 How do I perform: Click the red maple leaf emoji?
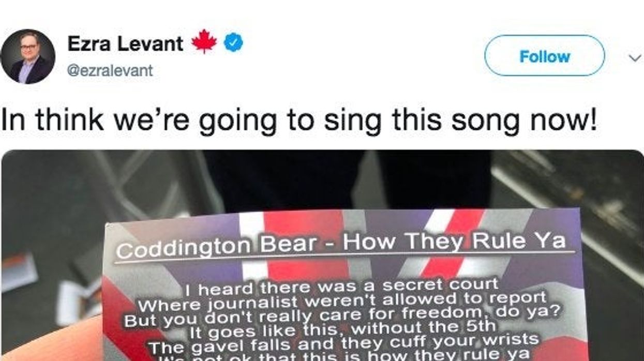click(203, 43)
